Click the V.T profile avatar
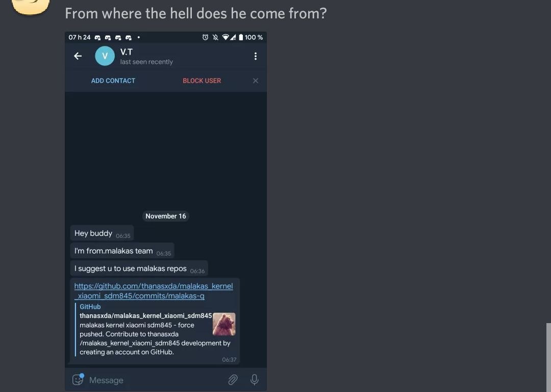Image resolution: width=551 pixels, height=392 pixels. click(x=105, y=56)
